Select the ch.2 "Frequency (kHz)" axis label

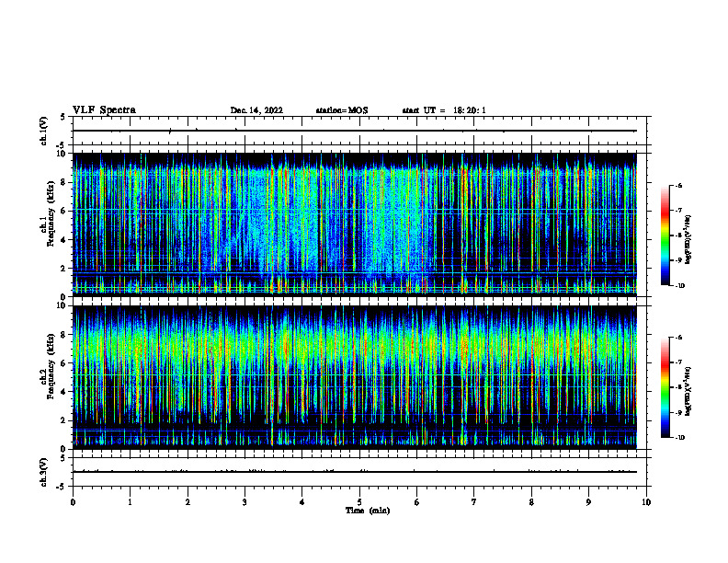coord(51,366)
